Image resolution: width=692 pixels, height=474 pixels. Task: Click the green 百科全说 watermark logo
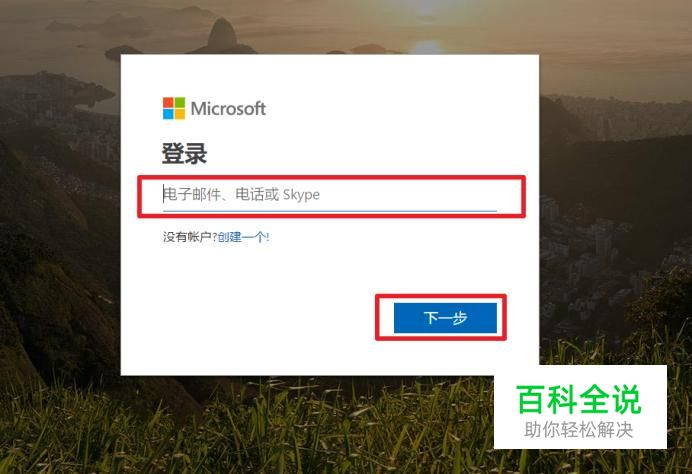coord(579,399)
